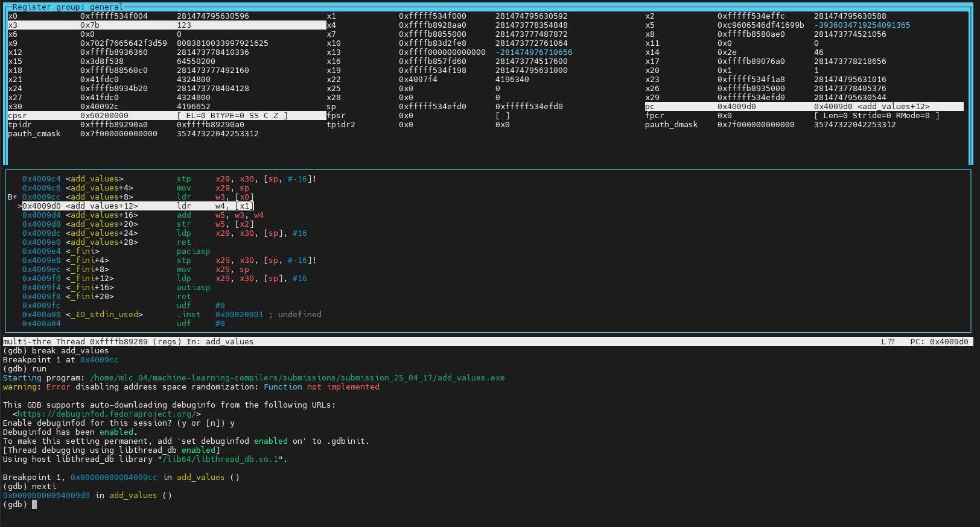The height and width of the screenshot is (527, 980).
Task: Click the thread status line In: add_values
Action: click(220, 342)
